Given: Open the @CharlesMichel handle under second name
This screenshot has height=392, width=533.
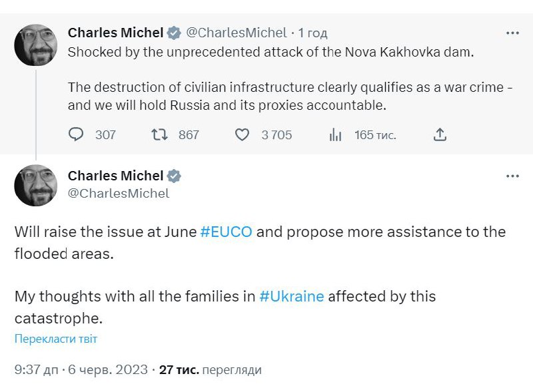Looking at the screenshot, I should pos(119,193).
